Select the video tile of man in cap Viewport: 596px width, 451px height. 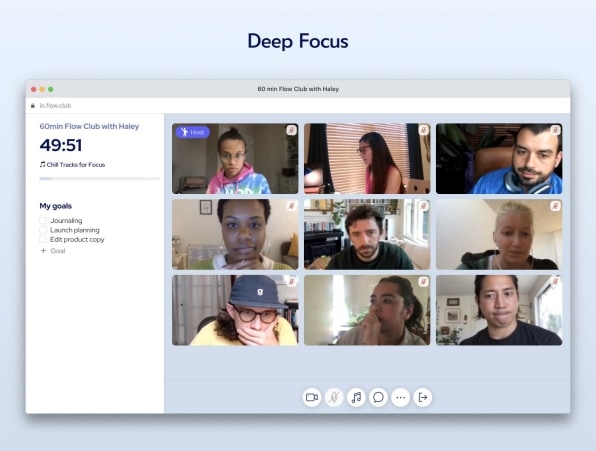[x=235, y=310]
